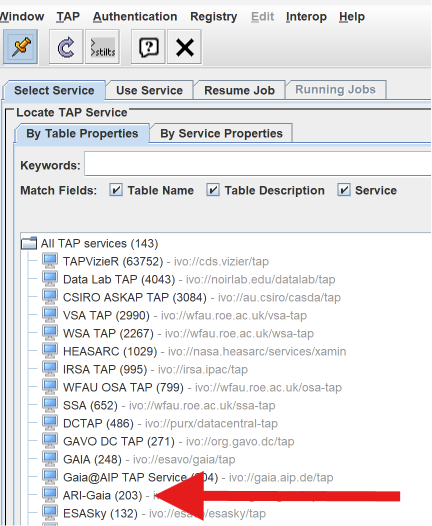Click the HEASARC service icon
432x526 pixels.
coord(50,351)
